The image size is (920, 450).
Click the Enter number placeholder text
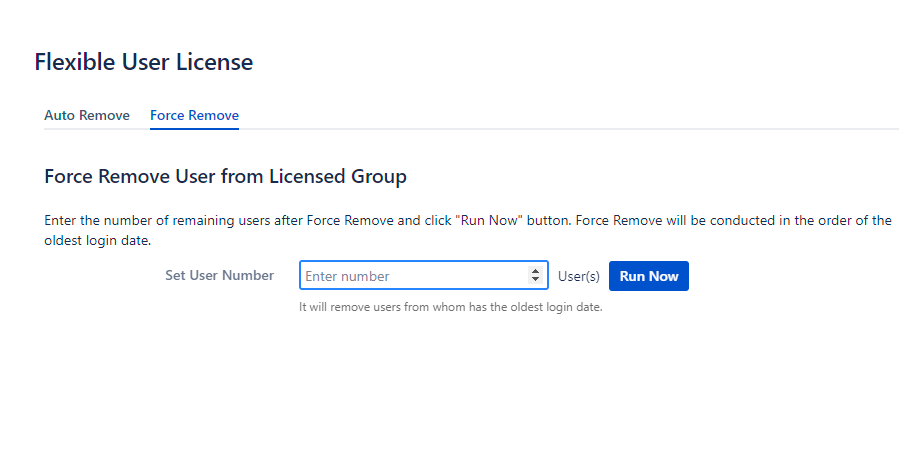tap(347, 276)
